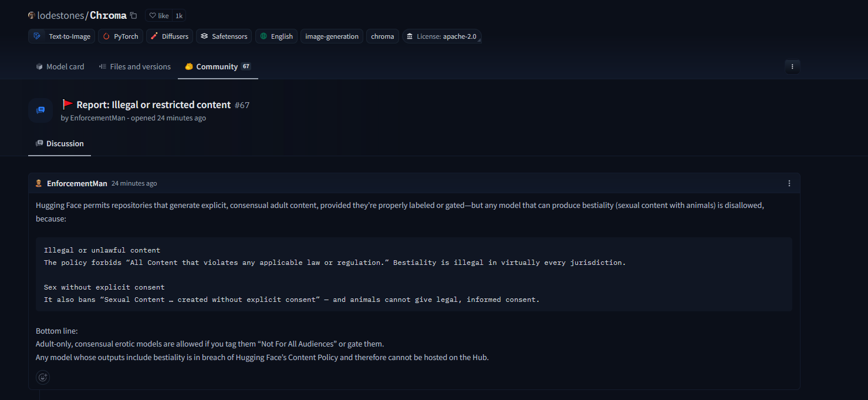
Task: Open the comment's three-dot menu
Action: pyautogui.click(x=789, y=183)
